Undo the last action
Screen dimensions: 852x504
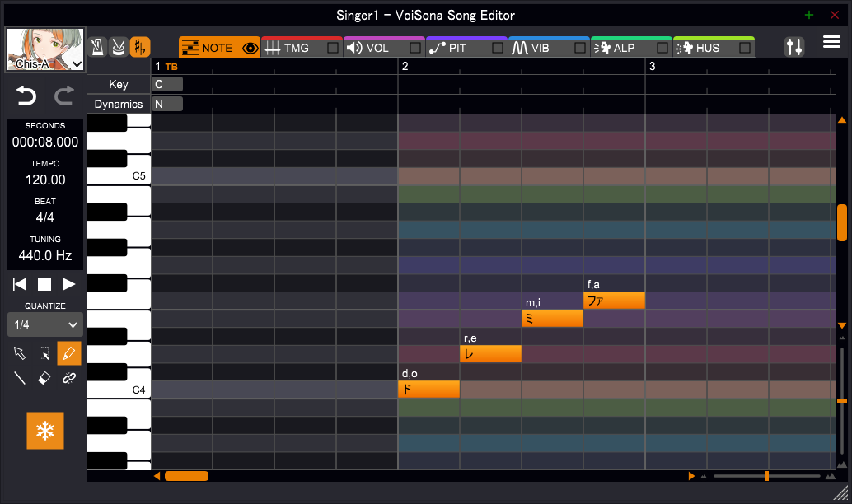click(26, 96)
